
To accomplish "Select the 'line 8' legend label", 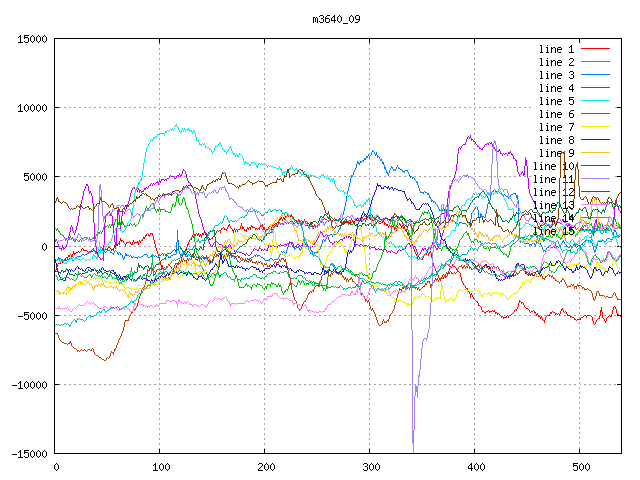I will 556,140.
